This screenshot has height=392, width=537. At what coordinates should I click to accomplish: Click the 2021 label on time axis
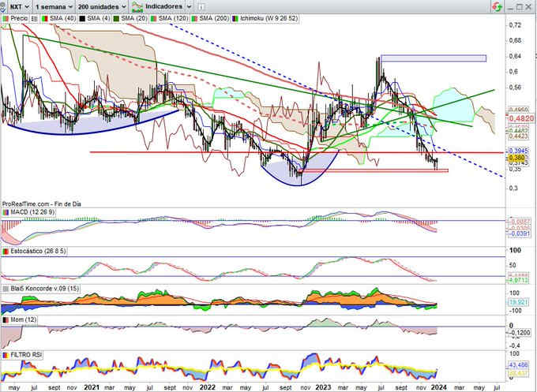(x=92, y=387)
